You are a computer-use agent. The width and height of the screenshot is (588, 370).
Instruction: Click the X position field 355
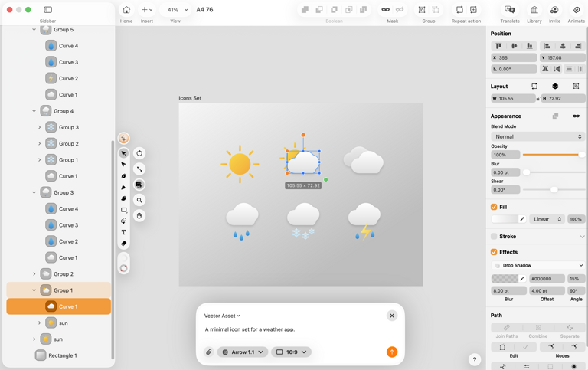514,57
